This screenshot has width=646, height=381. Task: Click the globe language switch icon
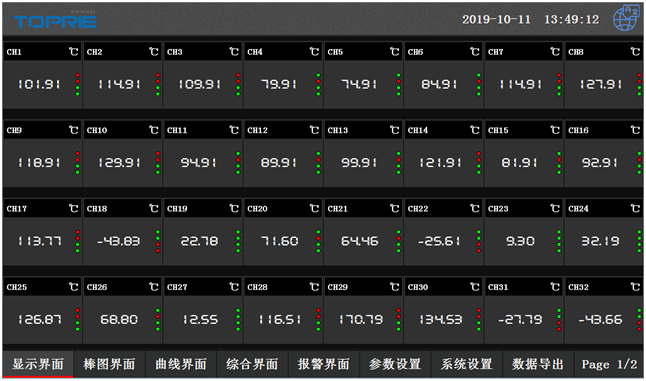[627, 19]
